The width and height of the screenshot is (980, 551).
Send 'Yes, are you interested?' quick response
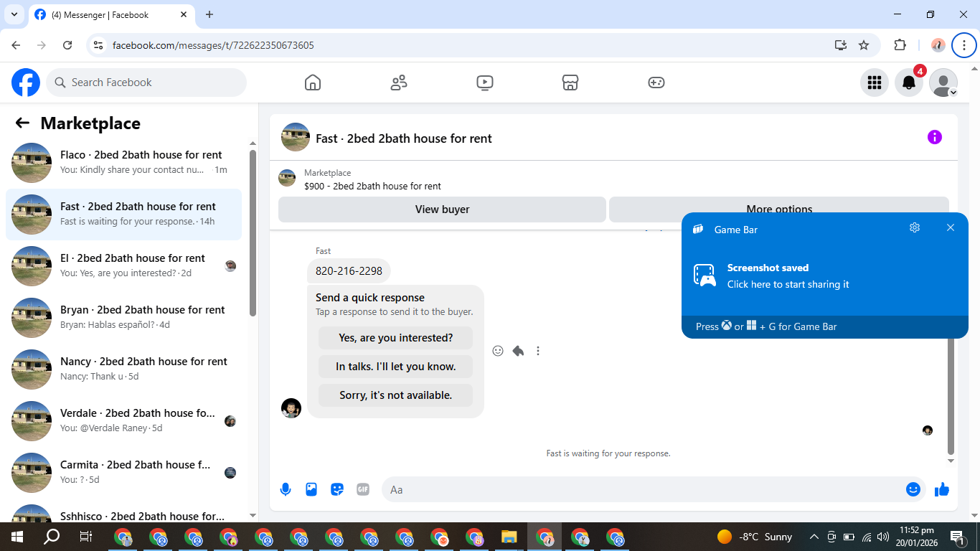(x=396, y=338)
